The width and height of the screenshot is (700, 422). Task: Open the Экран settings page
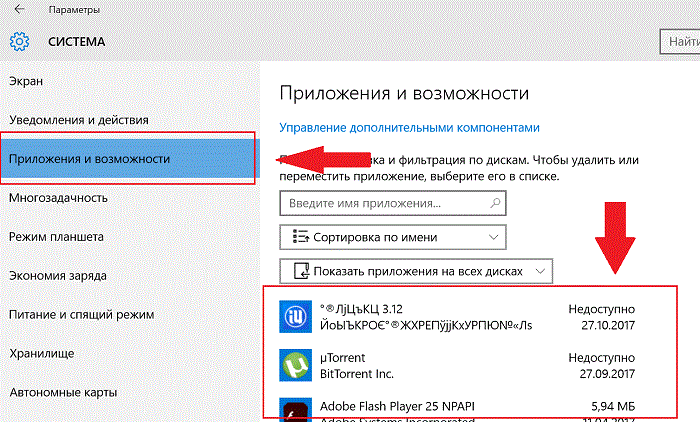tap(26, 81)
